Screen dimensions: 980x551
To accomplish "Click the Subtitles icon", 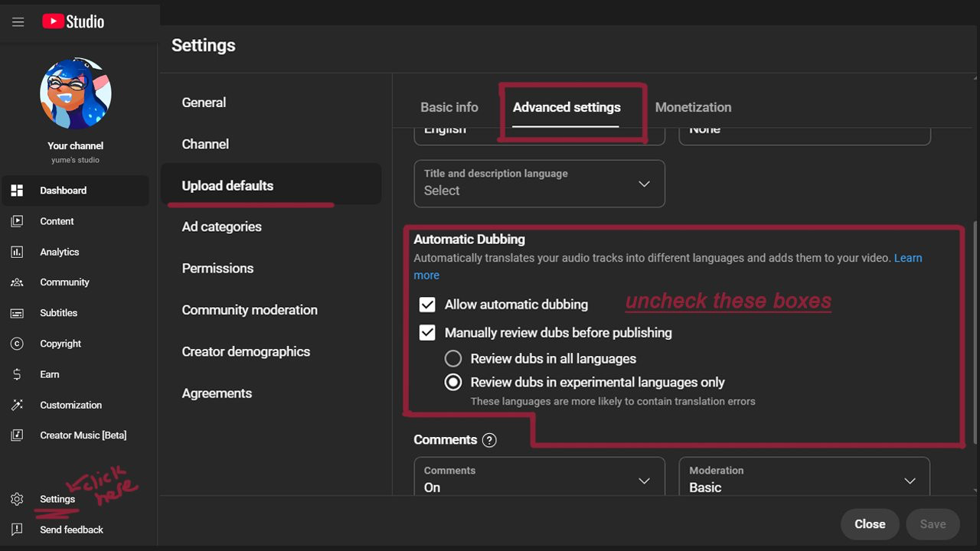I will coord(17,313).
